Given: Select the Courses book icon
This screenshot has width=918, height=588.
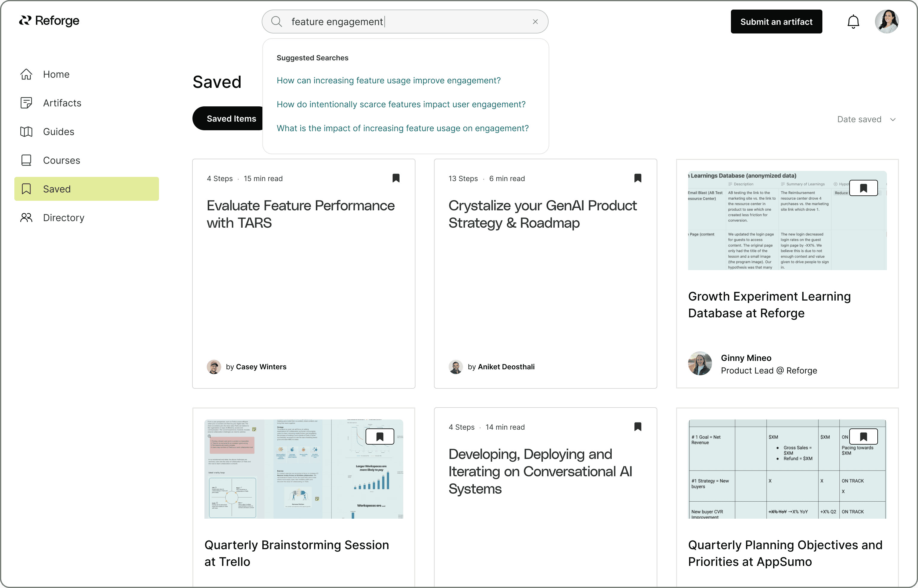Looking at the screenshot, I should [x=26, y=160].
